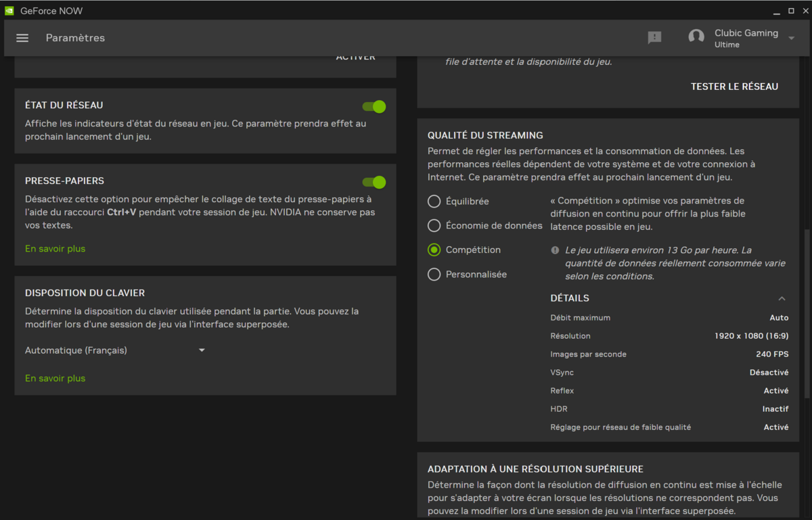Click the Tester le réseau button
812x520 pixels.
click(x=734, y=87)
